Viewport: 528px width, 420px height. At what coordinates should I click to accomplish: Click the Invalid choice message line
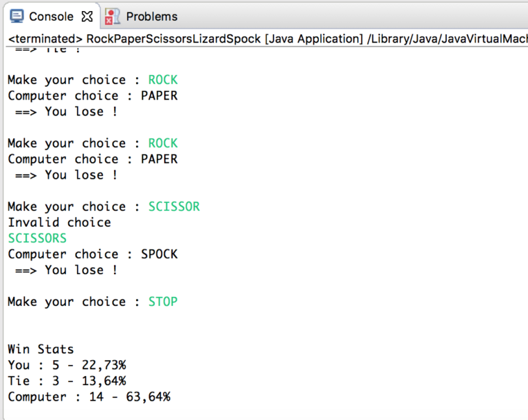click(x=59, y=222)
